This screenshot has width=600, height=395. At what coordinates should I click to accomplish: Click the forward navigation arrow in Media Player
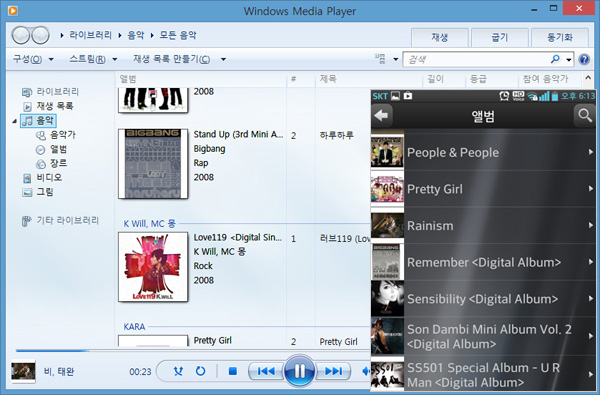(40, 36)
